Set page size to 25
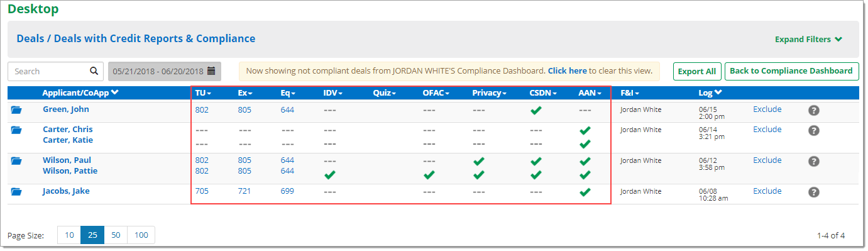Image resolution: width=868 pixels, height=251 pixels. point(92,235)
